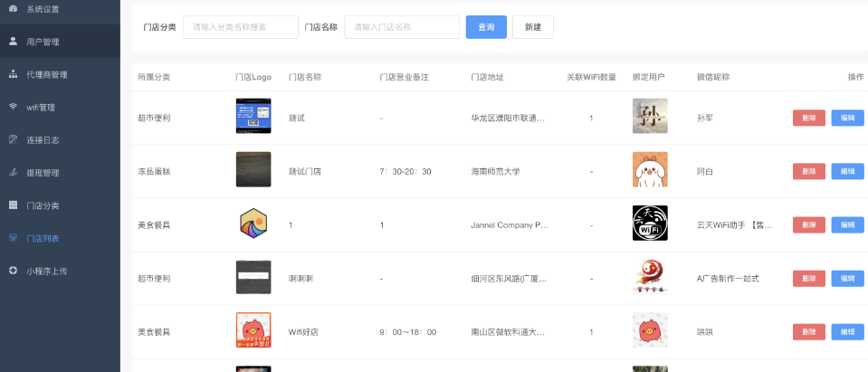The height and width of the screenshot is (372, 868).
Task: Click the 新建 button
Action: tap(532, 26)
